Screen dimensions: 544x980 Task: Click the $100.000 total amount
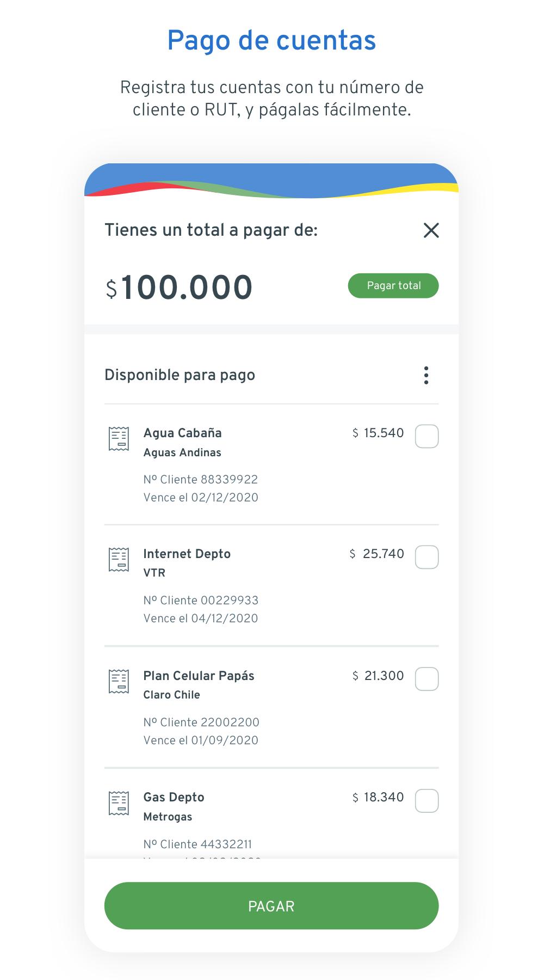[179, 287]
